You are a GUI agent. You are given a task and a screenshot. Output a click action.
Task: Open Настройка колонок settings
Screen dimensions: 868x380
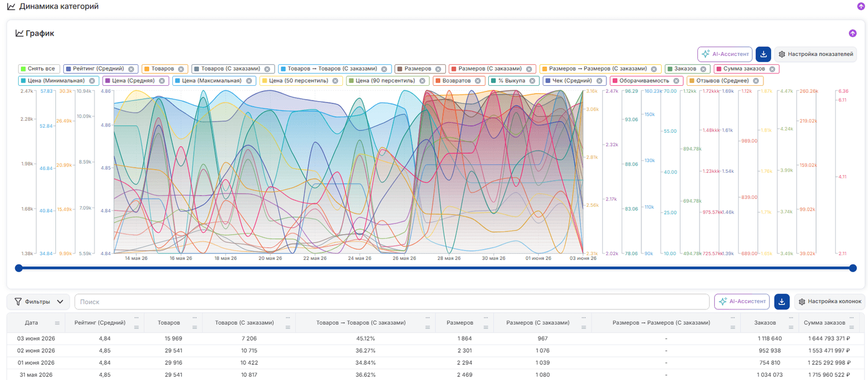[x=830, y=302]
